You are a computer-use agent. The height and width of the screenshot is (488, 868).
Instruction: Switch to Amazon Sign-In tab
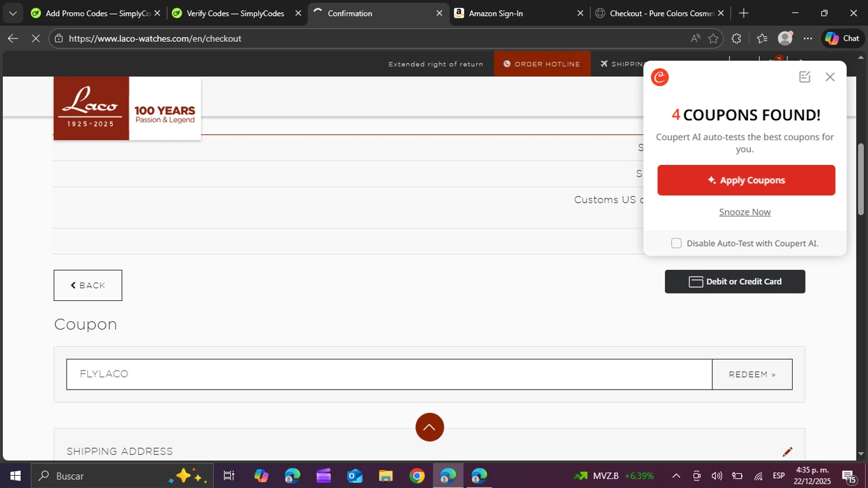519,13
